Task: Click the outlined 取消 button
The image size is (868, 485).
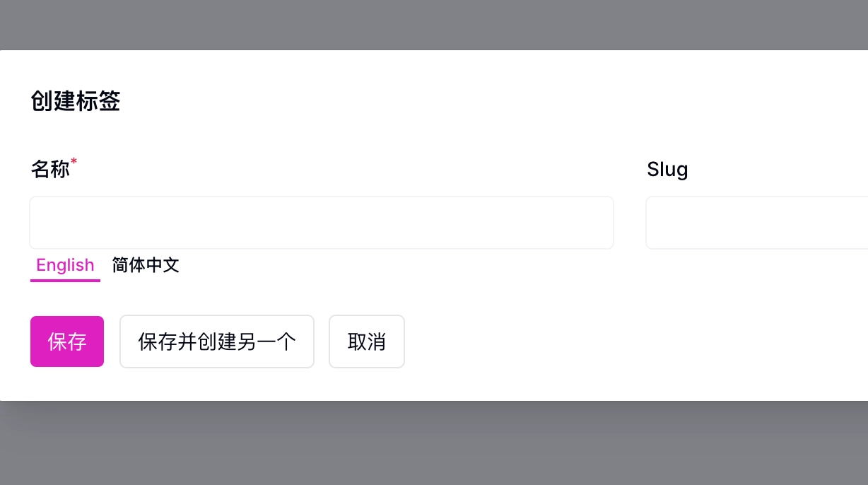Action: pyautogui.click(x=367, y=341)
